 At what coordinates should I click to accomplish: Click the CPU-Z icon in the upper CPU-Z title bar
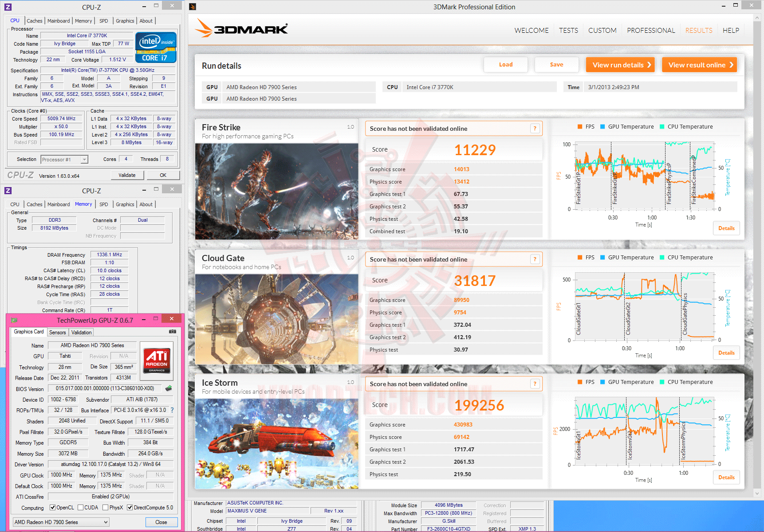point(8,7)
